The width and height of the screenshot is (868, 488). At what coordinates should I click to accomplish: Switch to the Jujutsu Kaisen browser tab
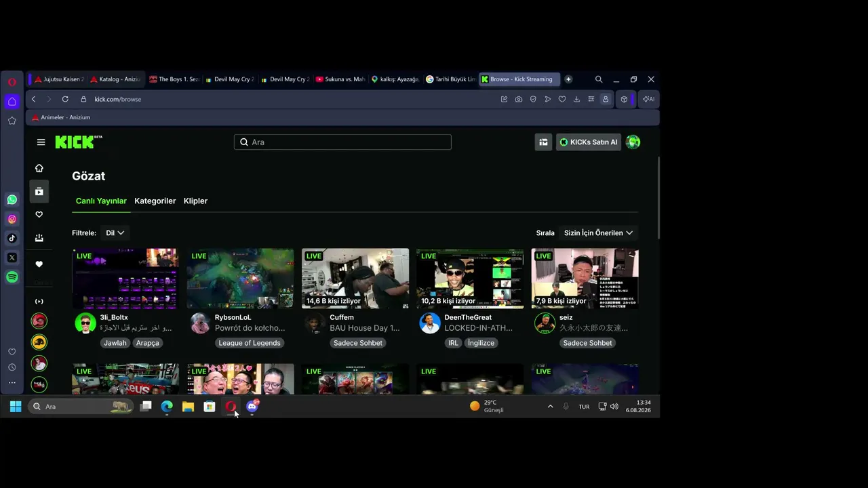(60, 79)
